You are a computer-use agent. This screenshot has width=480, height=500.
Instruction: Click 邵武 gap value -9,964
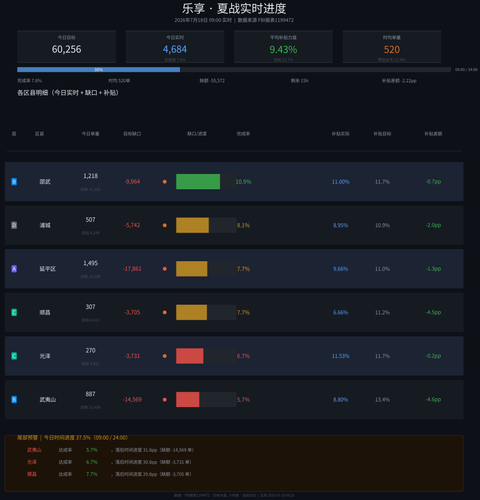pyautogui.click(x=132, y=182)
